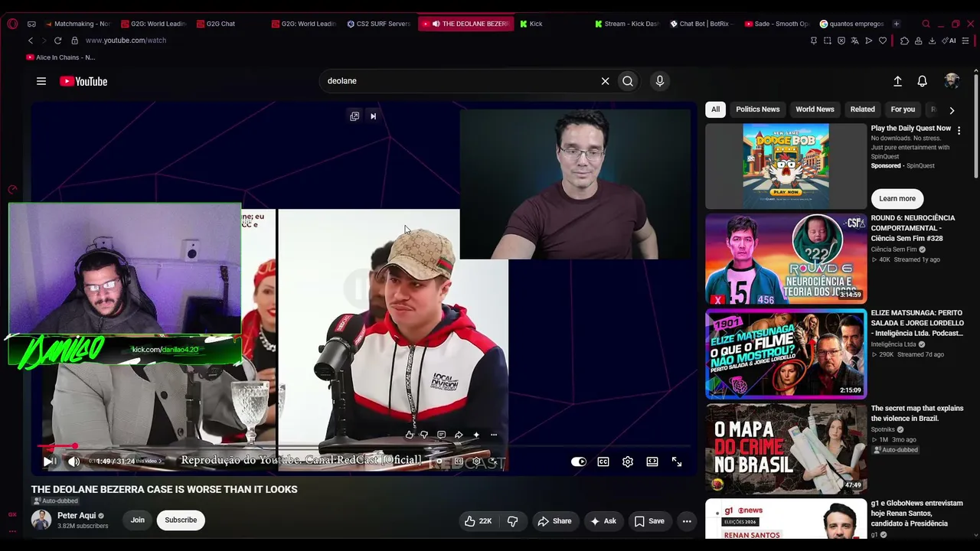
Task: Dislike the video below the player
Action: 512,521
